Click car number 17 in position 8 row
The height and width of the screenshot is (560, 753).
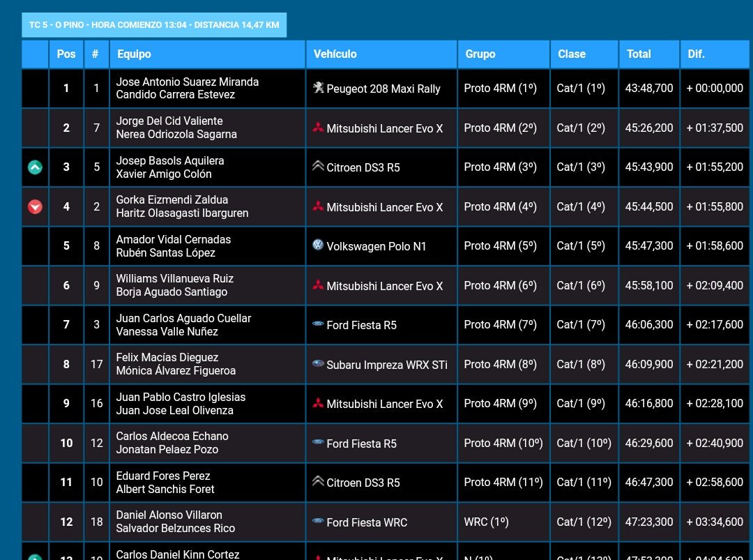[96, 365]
